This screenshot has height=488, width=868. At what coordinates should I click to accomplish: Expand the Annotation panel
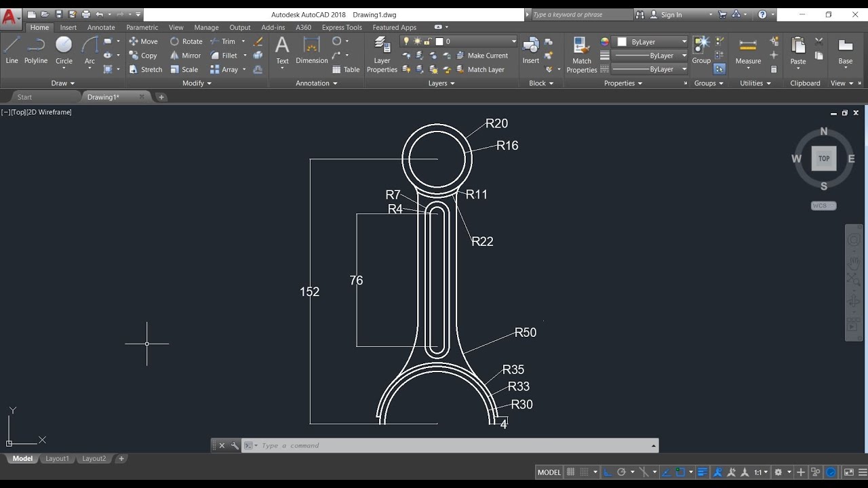coord(316,83)
